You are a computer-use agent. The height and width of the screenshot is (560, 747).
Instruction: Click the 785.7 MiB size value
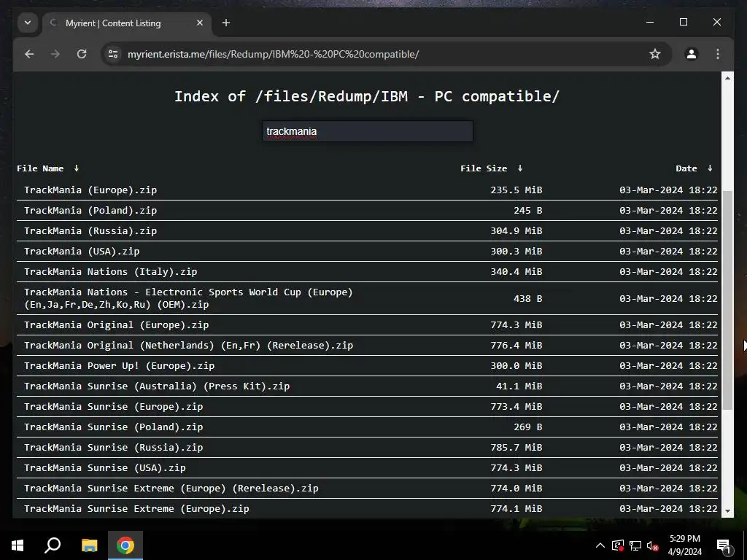[x=516, y=448]
